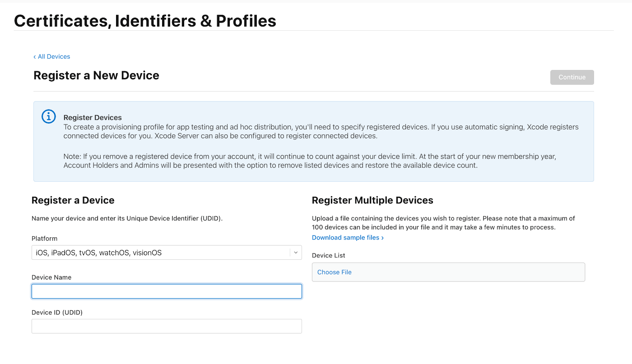
Task: Click the Register a Device heading
Action: 73,200
